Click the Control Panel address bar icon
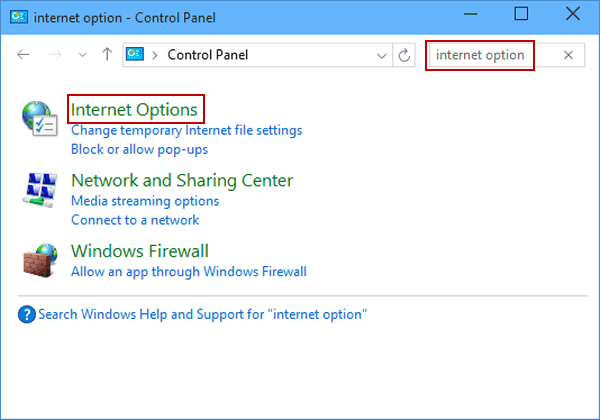The image size is (600, 420). click(x=135, y=54)
